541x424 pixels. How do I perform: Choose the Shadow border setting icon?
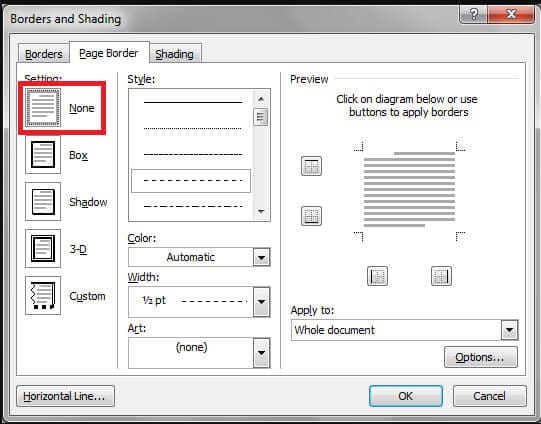pyautogui.click(x=43, y=201)
